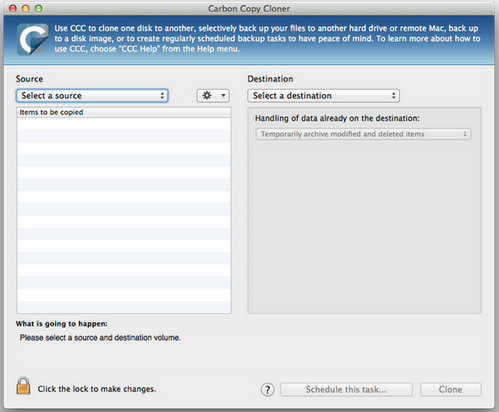Minimize the window with the yellow button
The height and width of the screenshot is (412, 499).
point(26,8)
